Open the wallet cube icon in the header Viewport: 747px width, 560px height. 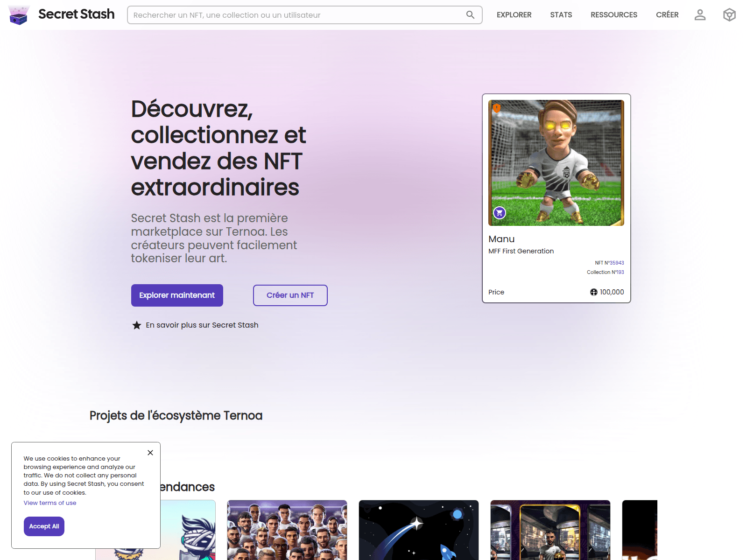click(x=729, y=15)
